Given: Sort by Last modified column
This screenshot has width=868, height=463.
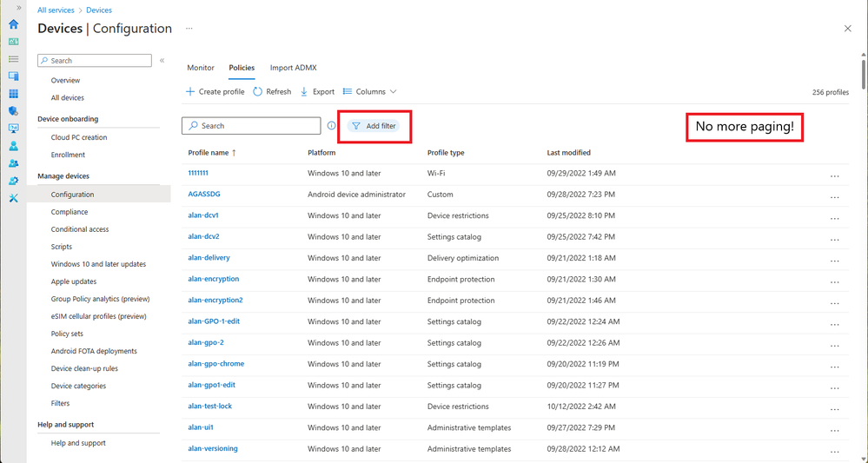Looking at the screenshot, I should (568, 153).
